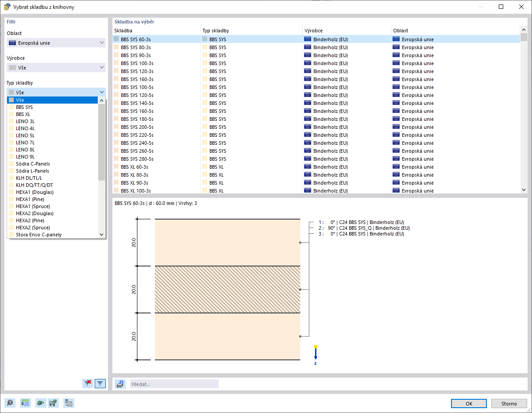Choose KLH DQ/TT/Q/DT in the dropdown list
This screenshot has width=532, height=413.
tap(53, 185)
